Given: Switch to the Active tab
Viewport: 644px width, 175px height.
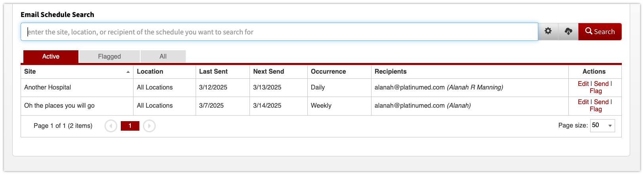Looking at the screenshot, I should (x=51, y=56).
